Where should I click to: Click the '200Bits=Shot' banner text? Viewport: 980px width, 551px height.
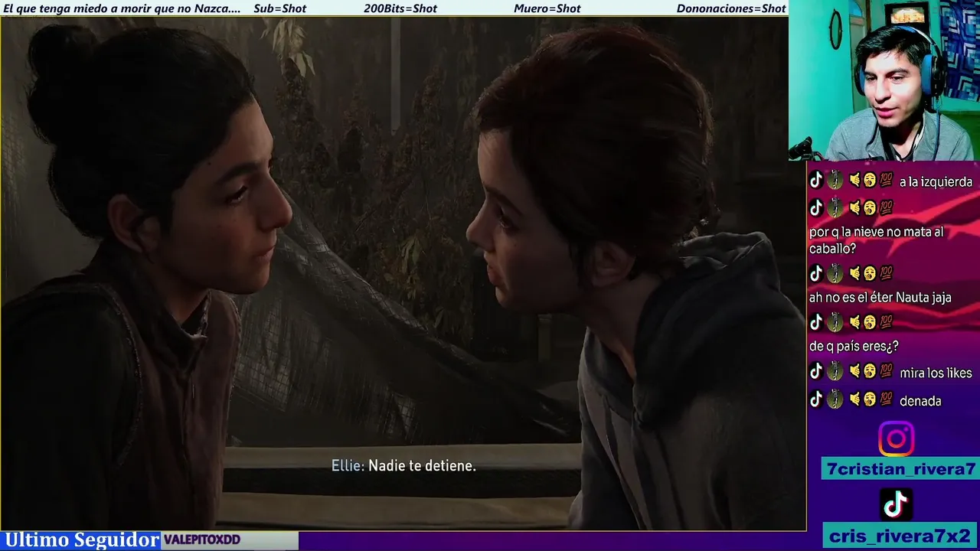tap(400, 8)
